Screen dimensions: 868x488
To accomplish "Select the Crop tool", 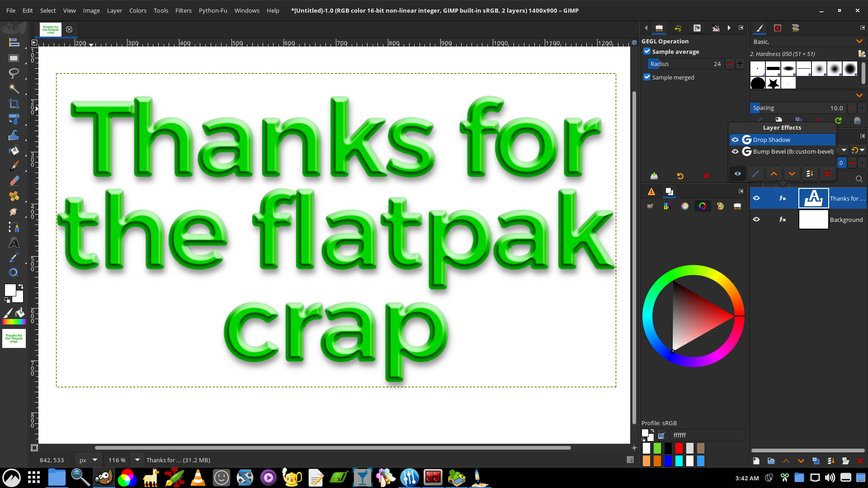I will 14,104.
